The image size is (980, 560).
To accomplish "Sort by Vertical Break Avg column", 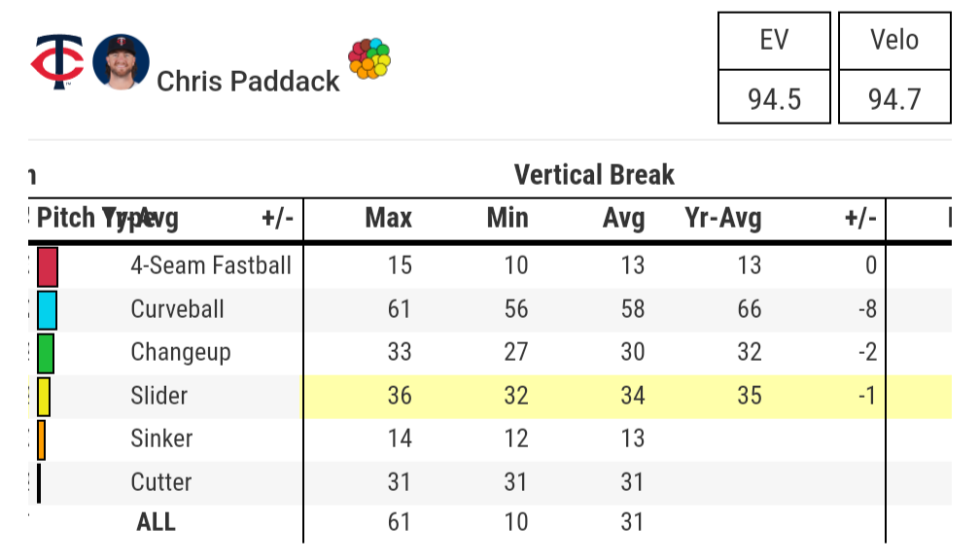I will (x=623, y=218).
